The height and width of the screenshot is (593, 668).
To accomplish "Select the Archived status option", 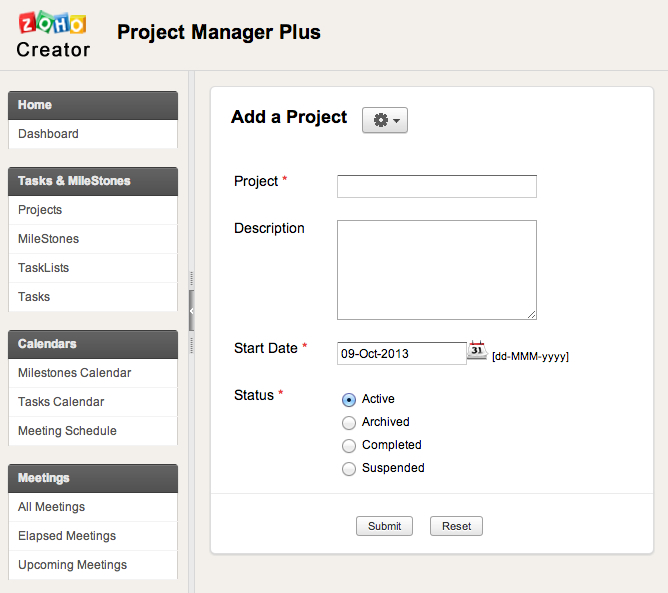I will point(349,422).
